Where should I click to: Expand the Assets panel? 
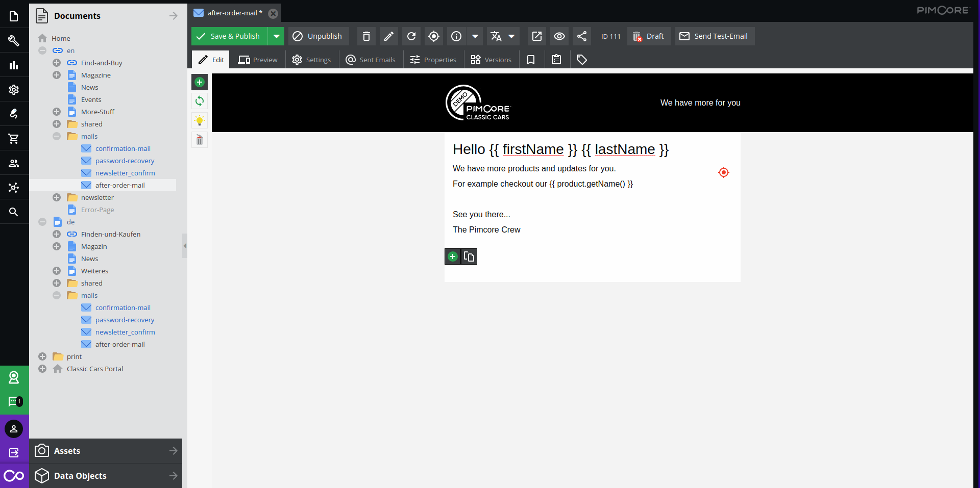pyautogui.click(x=106, y=451)
